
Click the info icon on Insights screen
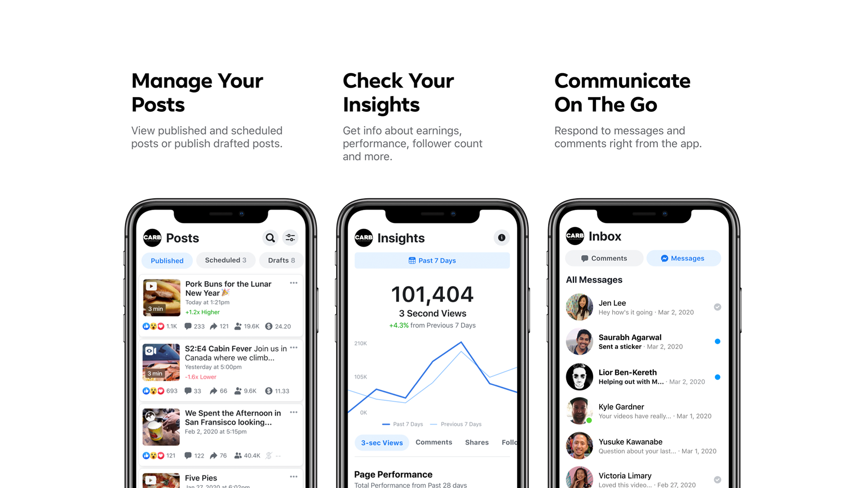501,237
